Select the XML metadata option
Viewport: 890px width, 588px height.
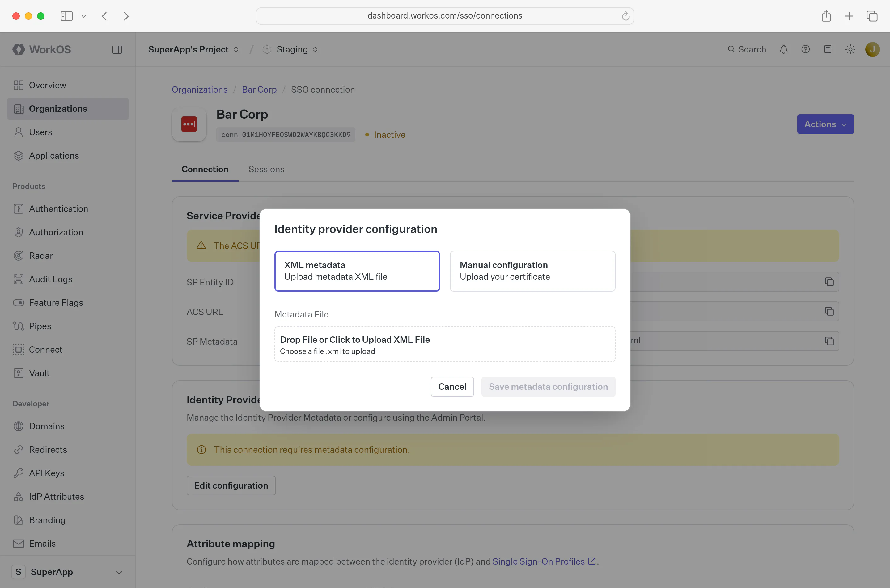click(x=357, y=271)
